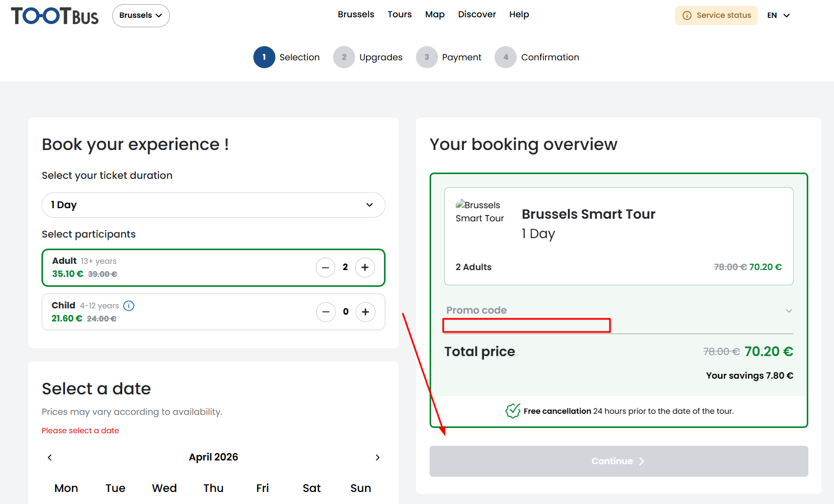The image size is (834, 504).
Task: Open the Discover menu
Action: coord(477,15)
